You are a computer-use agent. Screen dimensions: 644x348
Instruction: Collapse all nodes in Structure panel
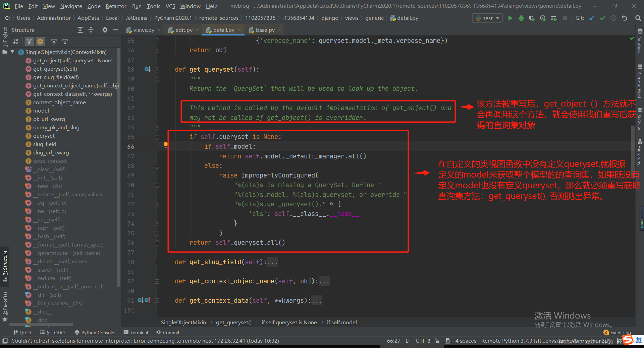tap(91, 30)
